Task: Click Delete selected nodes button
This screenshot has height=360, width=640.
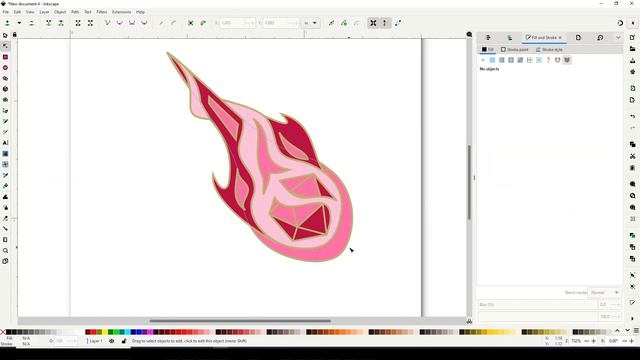Action: point(31,23)
